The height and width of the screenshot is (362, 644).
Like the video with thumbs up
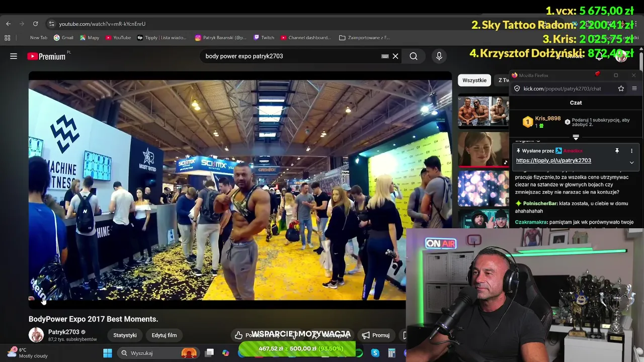click(x=239, y=335)
